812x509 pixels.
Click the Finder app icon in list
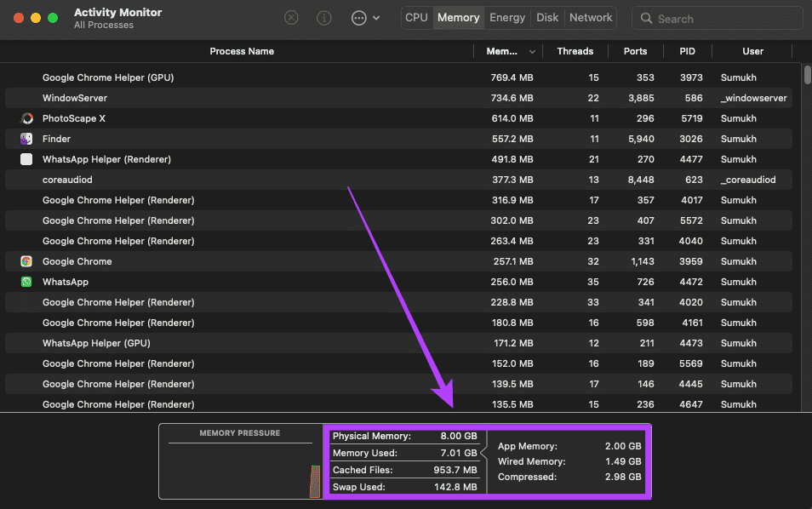(26, 139)
